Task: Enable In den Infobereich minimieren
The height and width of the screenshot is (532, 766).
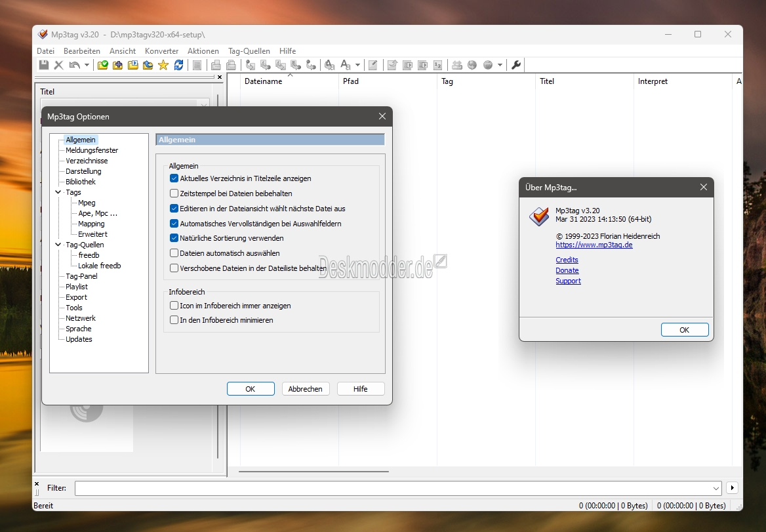Action: tap(174, 320)
